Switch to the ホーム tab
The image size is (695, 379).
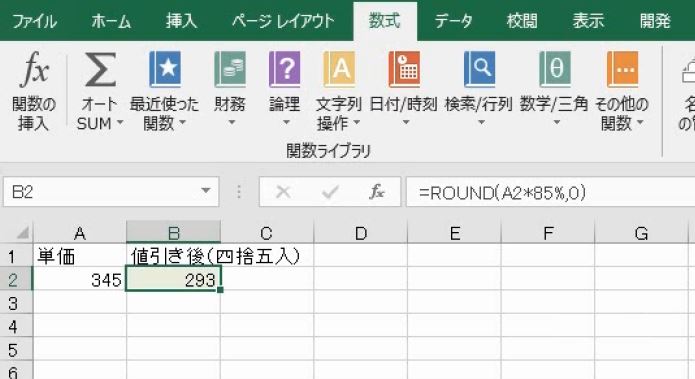click(x=111, y=21)
